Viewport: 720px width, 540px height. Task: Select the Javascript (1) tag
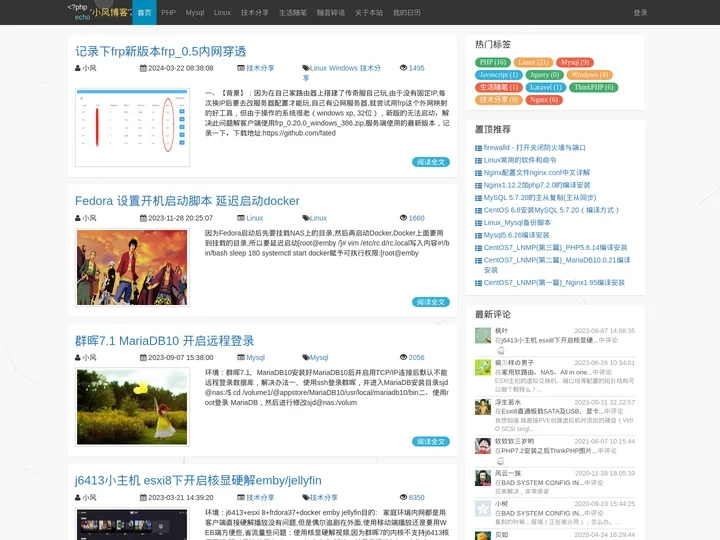tap(498, 75)
